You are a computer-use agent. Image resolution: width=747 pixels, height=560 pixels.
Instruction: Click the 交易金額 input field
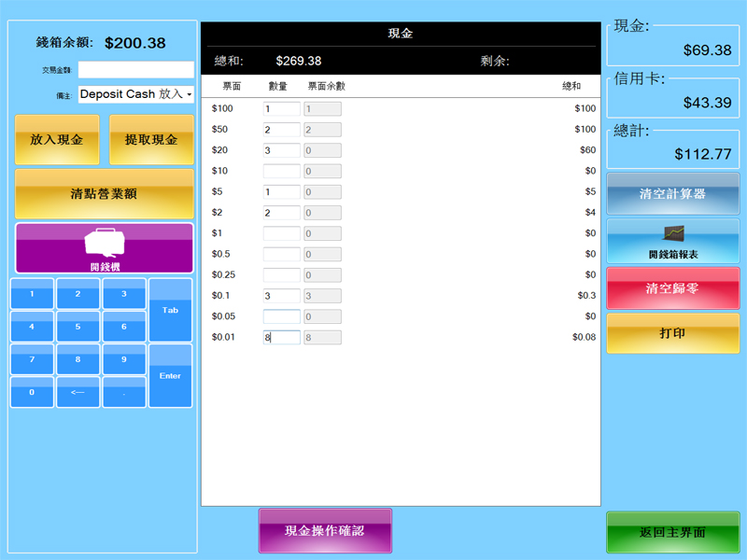point(135,70)
